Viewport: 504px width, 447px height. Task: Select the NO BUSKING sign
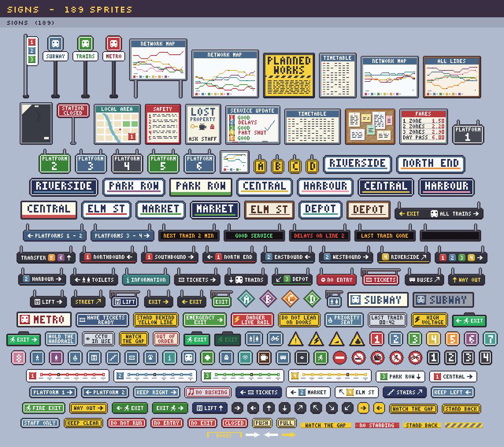(208, 392)
